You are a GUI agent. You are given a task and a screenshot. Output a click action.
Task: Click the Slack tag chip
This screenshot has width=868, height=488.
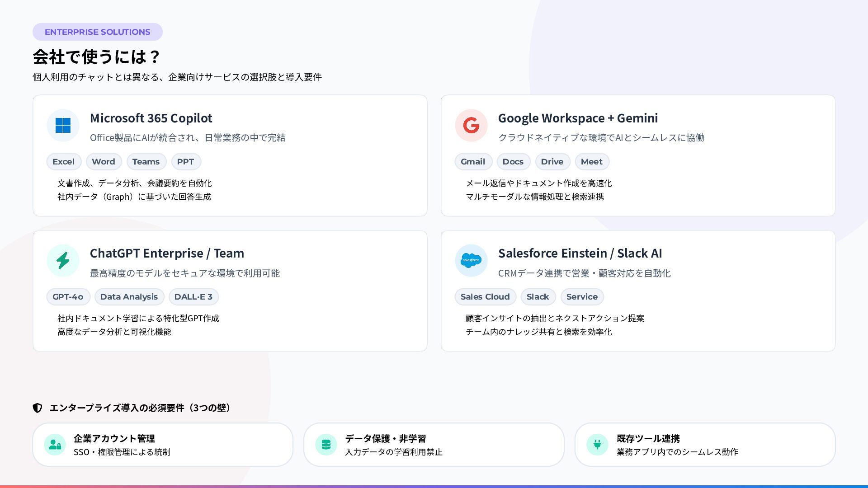538,297
